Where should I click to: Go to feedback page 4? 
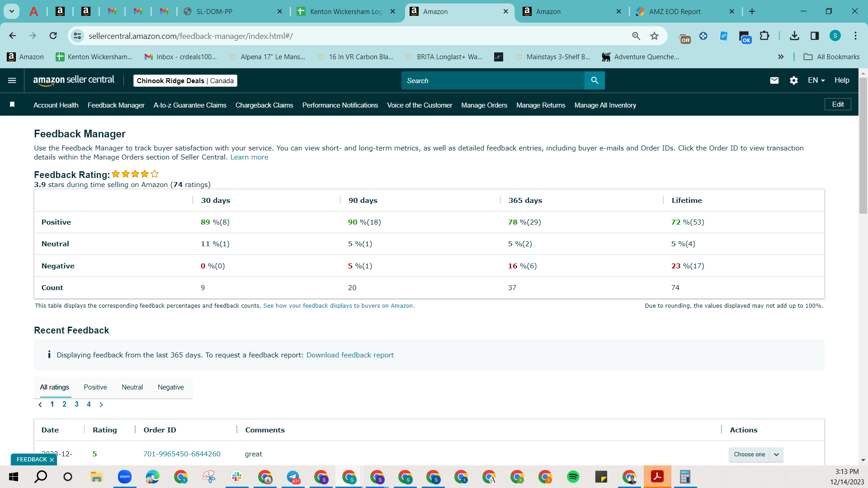coord(89,404)
